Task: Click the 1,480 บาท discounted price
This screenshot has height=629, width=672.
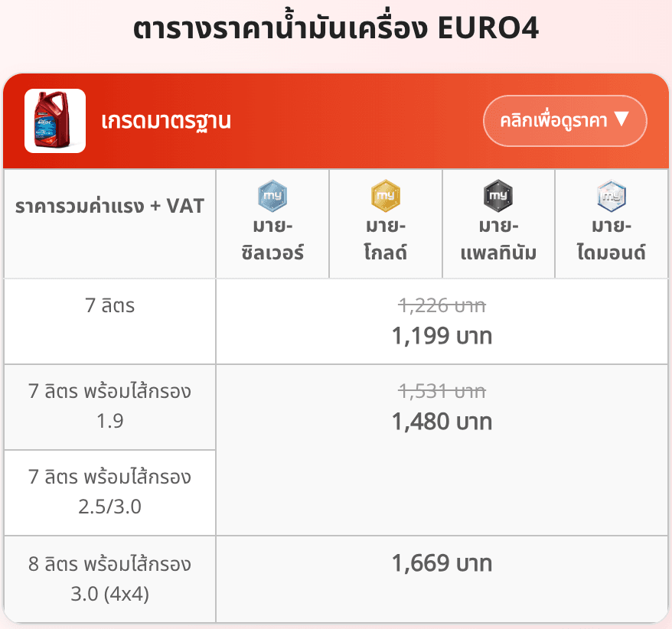Action: [442, 422]
